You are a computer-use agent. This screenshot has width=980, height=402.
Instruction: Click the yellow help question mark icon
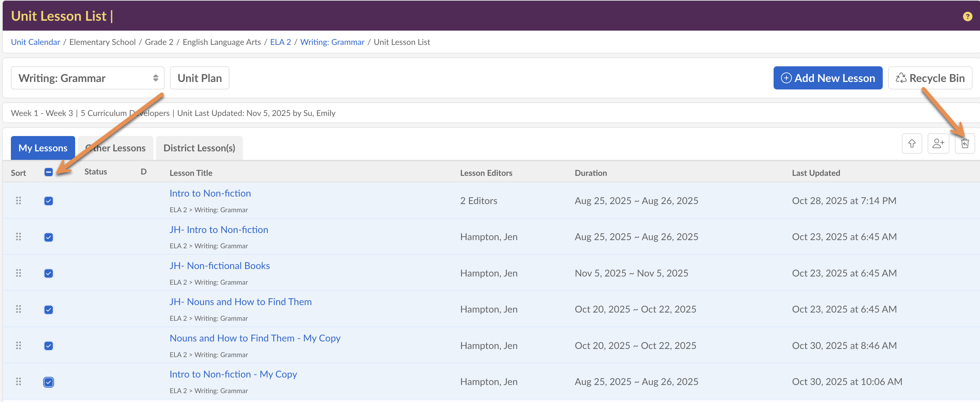(x=967, y=16)
